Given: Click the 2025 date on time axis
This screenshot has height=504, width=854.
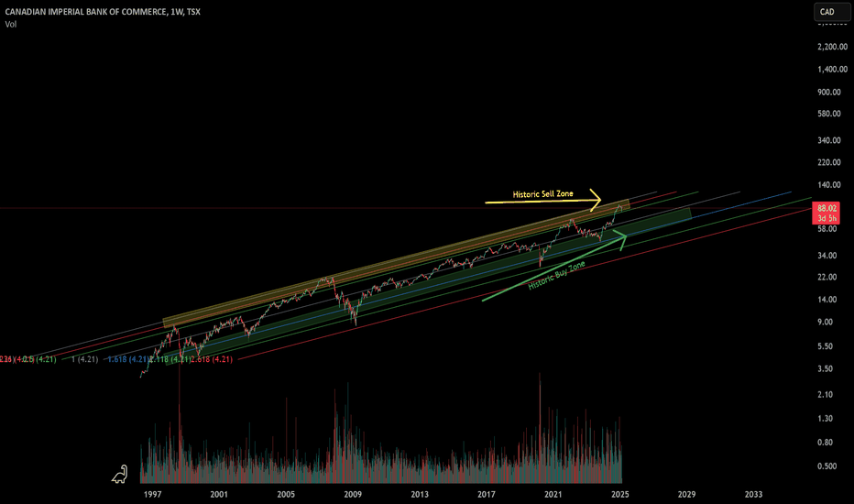Looking at the screenshot, I should pyautogui.click(x=619, y=494).
